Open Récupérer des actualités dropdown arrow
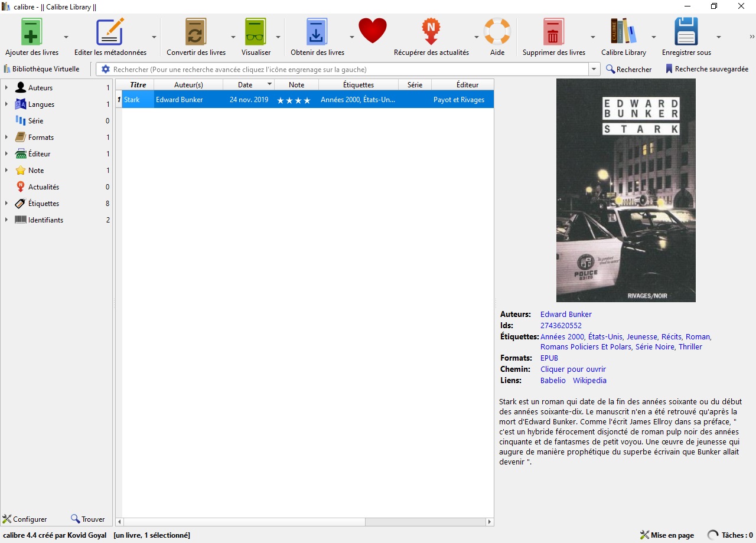This screenshot has width=756, height=543. click(x=477, y=37)
